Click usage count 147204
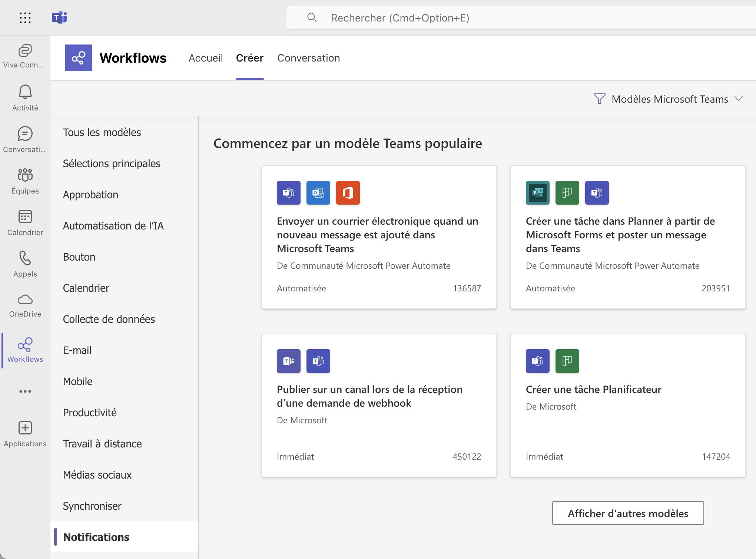The height and width of the screenshot is (559, 756). point(716,456)
